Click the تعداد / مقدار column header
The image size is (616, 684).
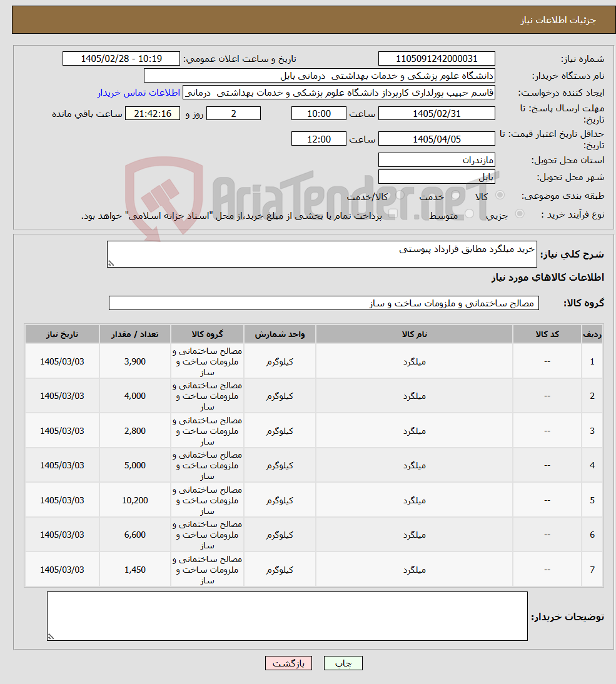tap(135, 334)
